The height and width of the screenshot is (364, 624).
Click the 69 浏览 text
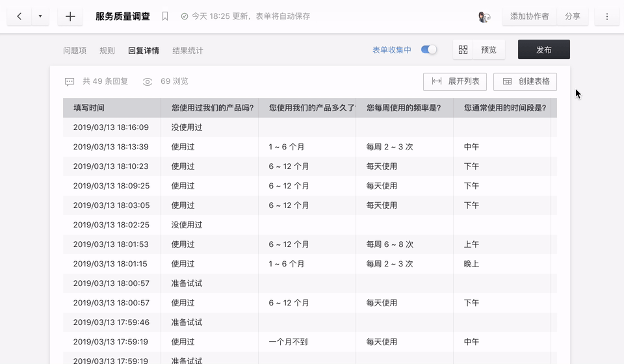click(x=174, y=81)
